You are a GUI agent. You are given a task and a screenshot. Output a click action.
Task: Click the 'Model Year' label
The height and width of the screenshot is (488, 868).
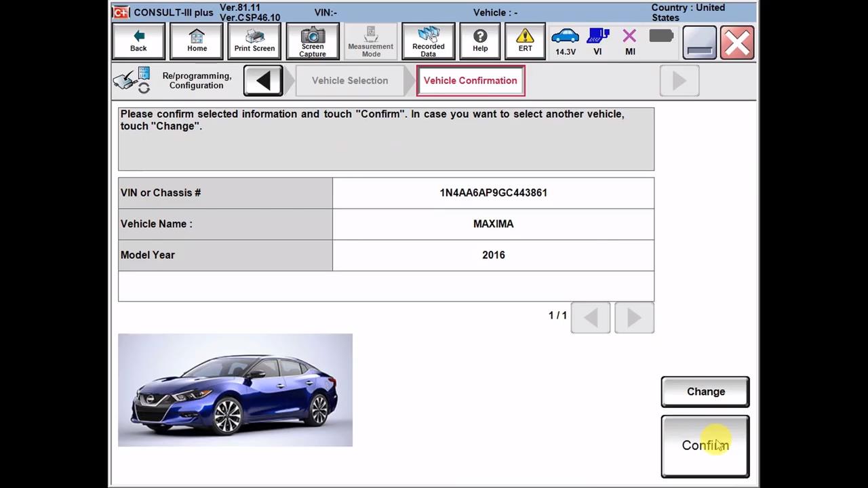(148, 255)
